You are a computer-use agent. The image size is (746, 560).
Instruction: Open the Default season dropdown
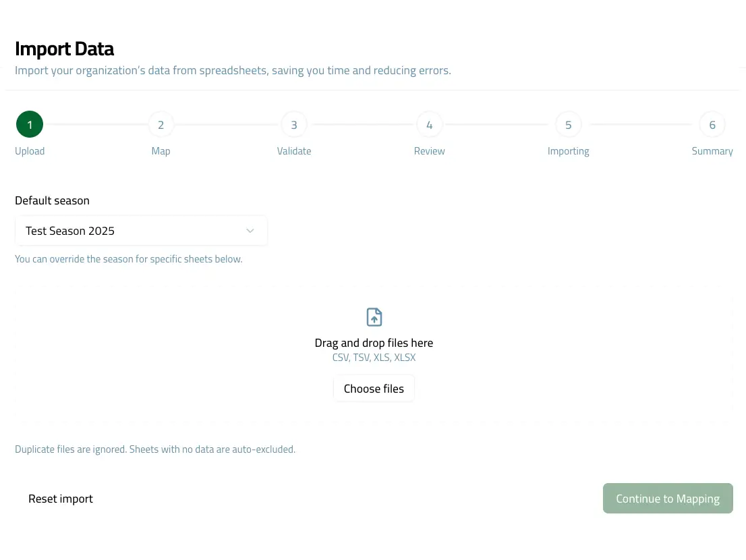141,231
